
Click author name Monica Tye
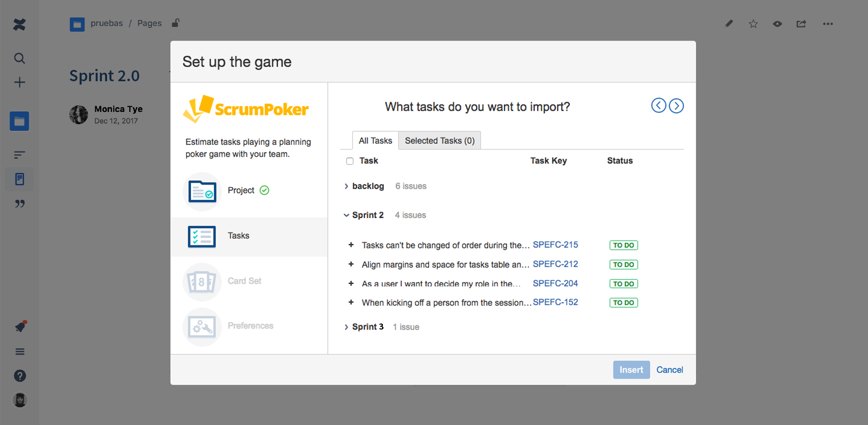[x=118, y=109]
